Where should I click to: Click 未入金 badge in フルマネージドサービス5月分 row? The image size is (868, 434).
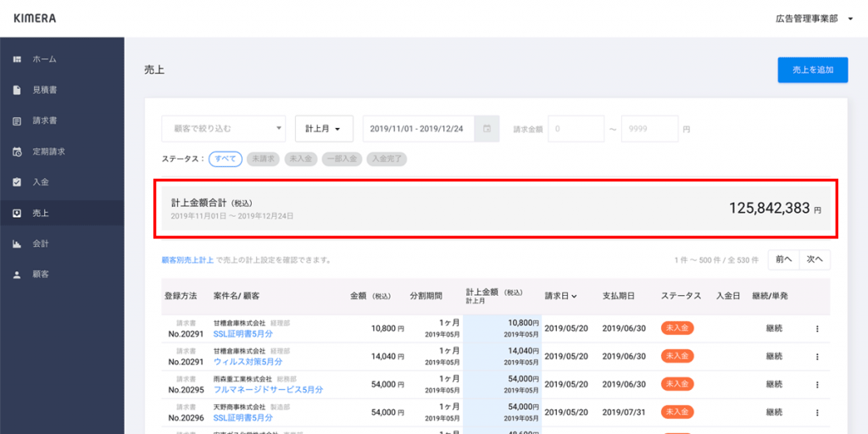(x=677, y=384)
